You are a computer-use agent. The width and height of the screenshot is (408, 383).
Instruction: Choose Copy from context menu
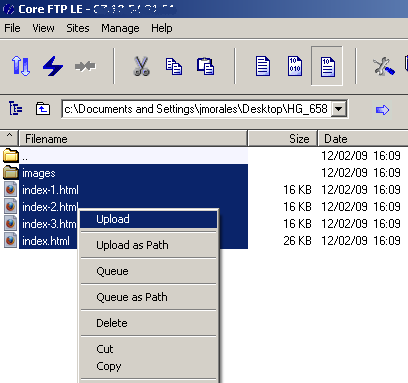149,366
